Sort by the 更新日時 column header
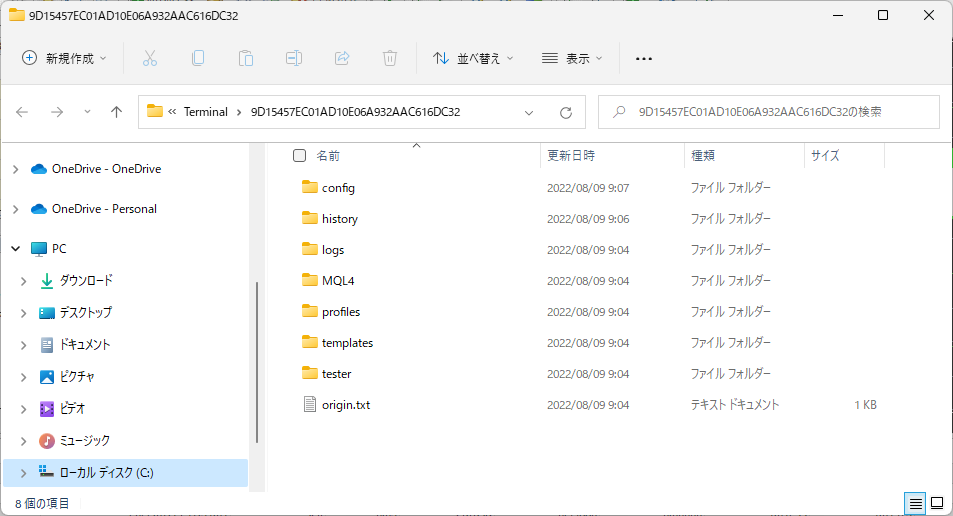Viewport: 953px width, 516px height. pyautogui.click(x=571, y=156)
